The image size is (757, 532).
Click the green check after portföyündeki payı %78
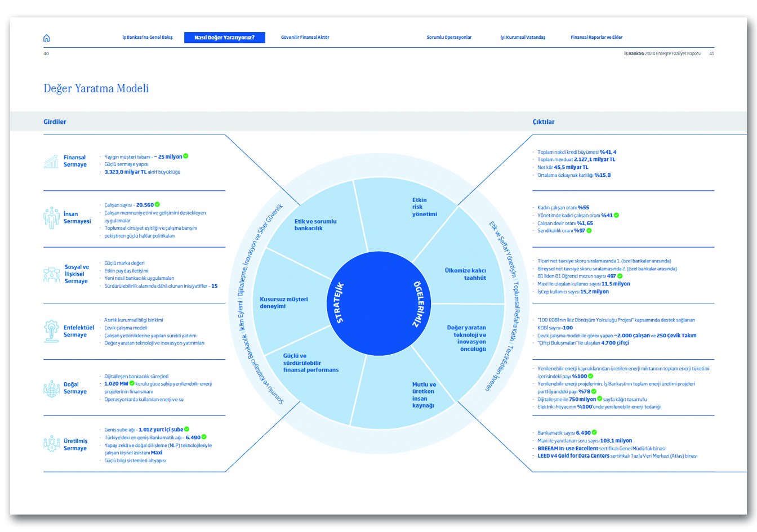tap(594, 391)
